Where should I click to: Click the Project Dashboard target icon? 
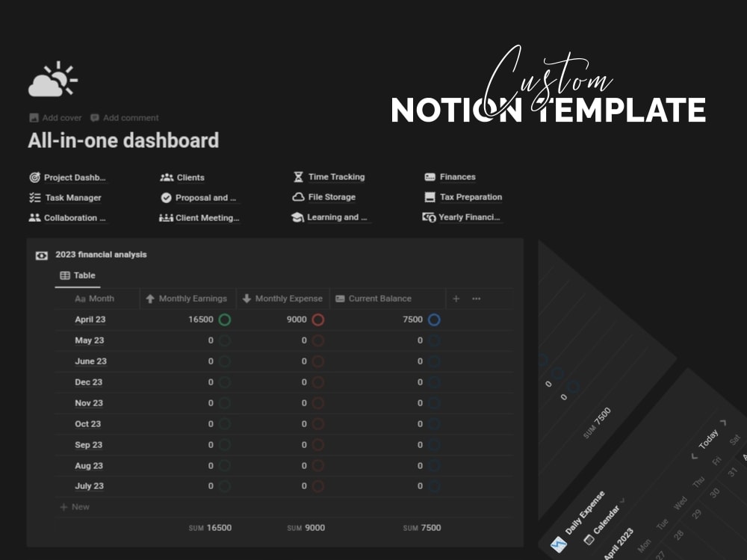(34, 177)
